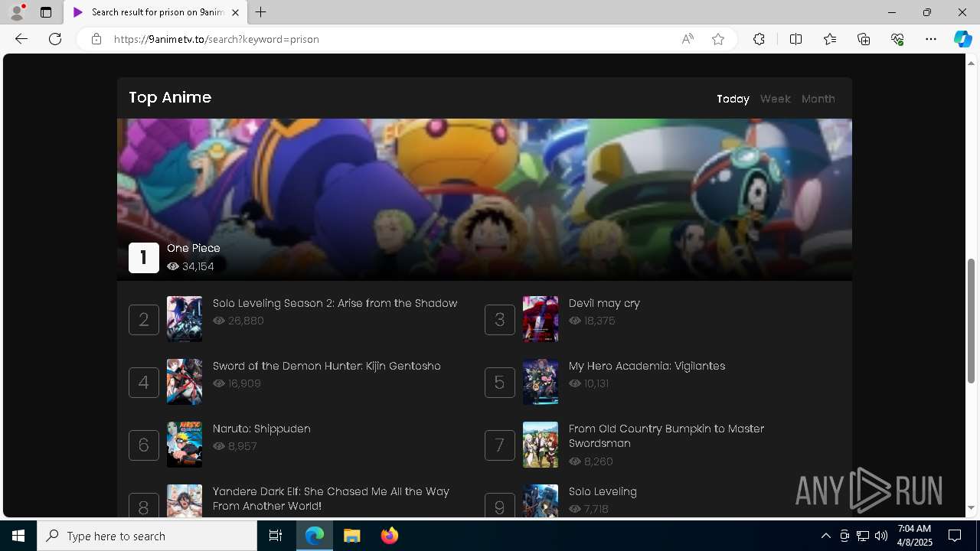
Task: Open My Hero Academia: Vigilantes link
Action: coord(647,366)
